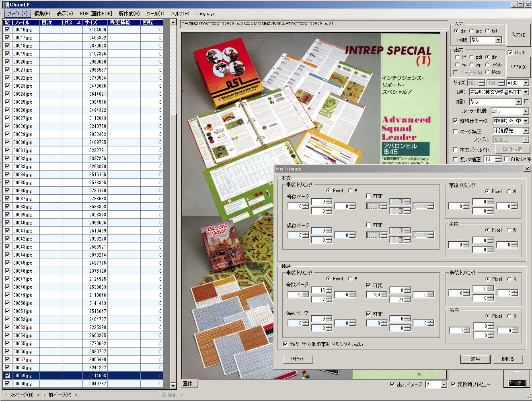Click the 青空挿絵 column header
The height and width of the screenshot is (401, 532).
[124, 22]
